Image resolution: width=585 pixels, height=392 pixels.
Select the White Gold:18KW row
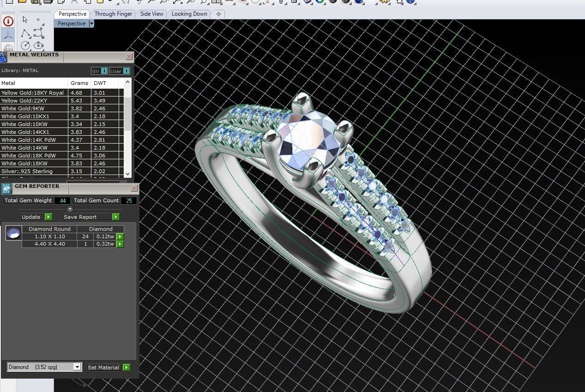pyautogui.click(x=62, y=163)
